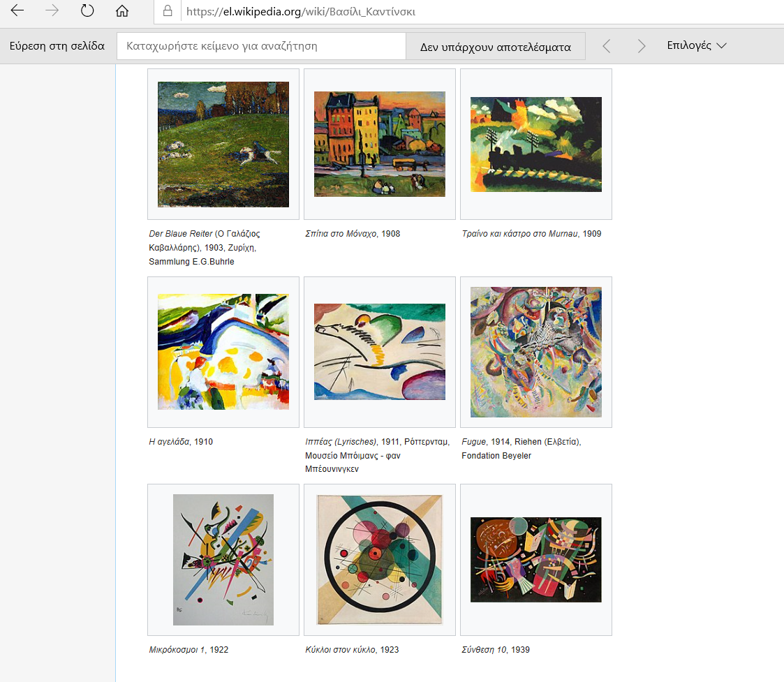Screen dimensions: 784x682
Task: Click the padlock site security icon
Action: (168, 10)
